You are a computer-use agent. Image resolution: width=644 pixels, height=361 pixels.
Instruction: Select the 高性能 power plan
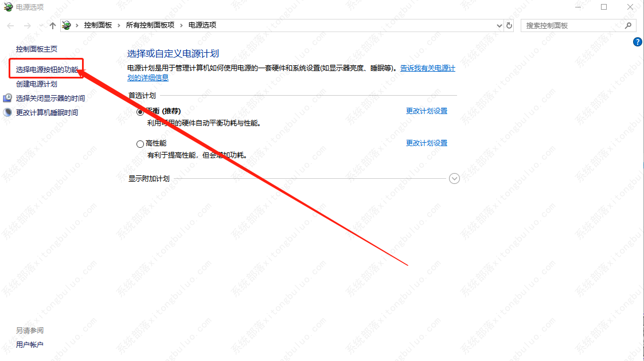click(140, 144)
